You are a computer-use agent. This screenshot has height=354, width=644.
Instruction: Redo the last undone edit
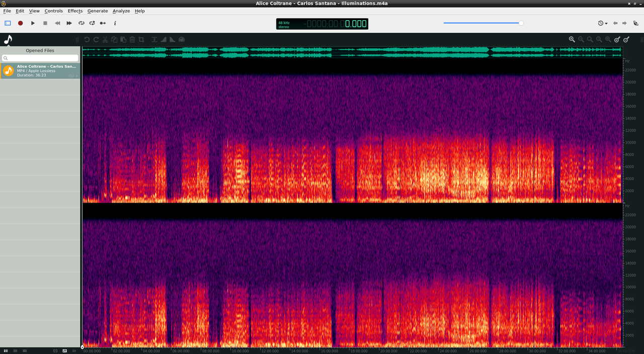click(x=96, y=39)
